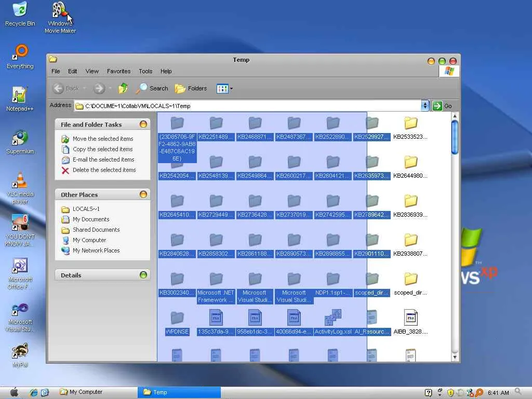Click the Go button
Screen dimensions: 532x399
443,106
